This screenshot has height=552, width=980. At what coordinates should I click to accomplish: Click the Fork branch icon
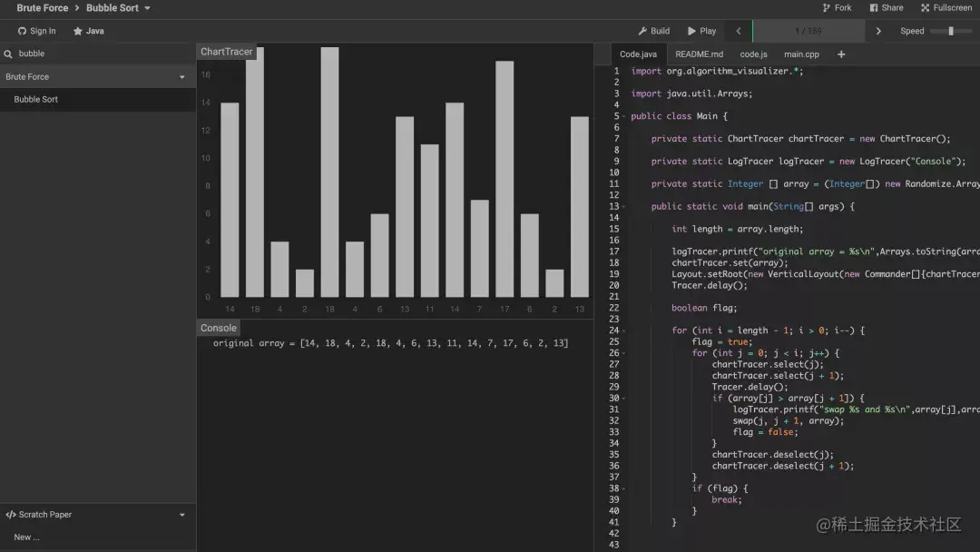coord(827,8)
